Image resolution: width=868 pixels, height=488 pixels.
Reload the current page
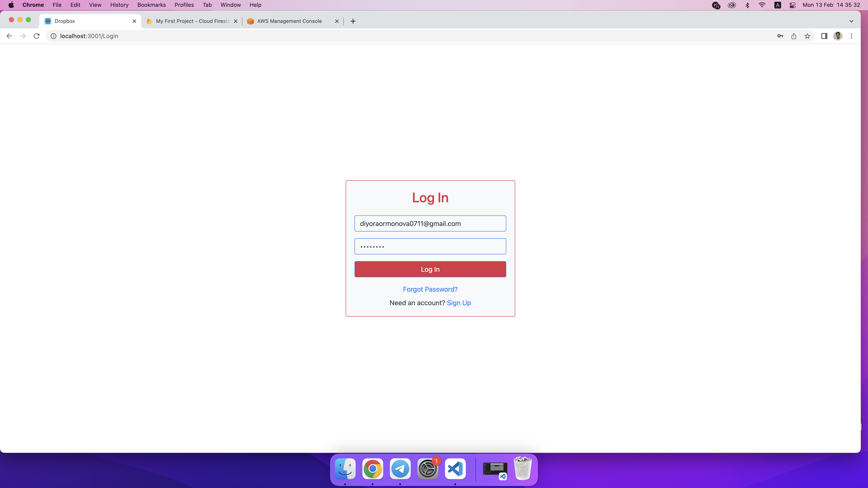point(36,36)
